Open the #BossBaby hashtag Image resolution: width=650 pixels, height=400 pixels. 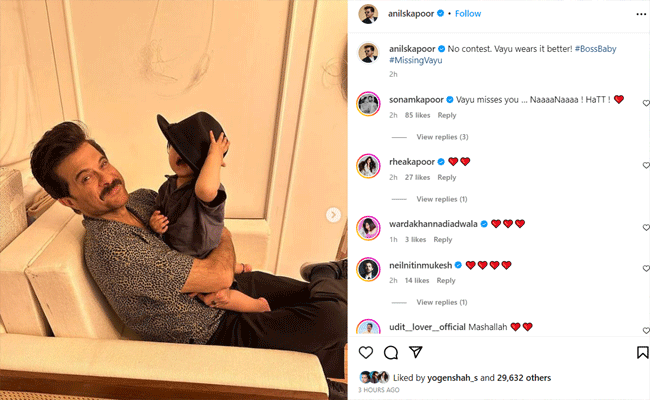595,49
